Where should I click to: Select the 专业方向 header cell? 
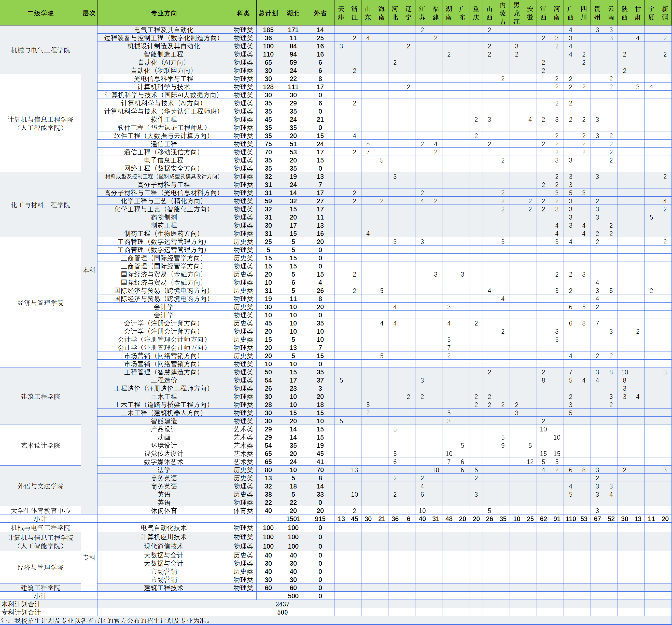164,13
